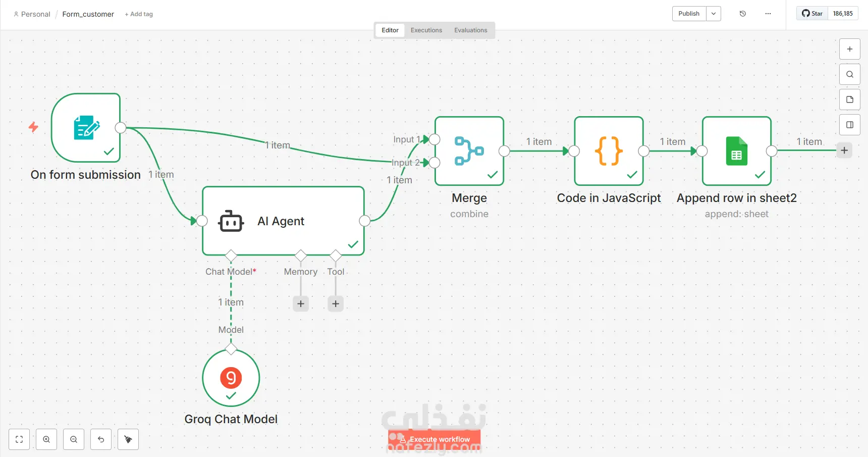The width and height of the screenshot is (868, 457).
Task: Add node after Append row in sheet2
Action: coord(844,150)
